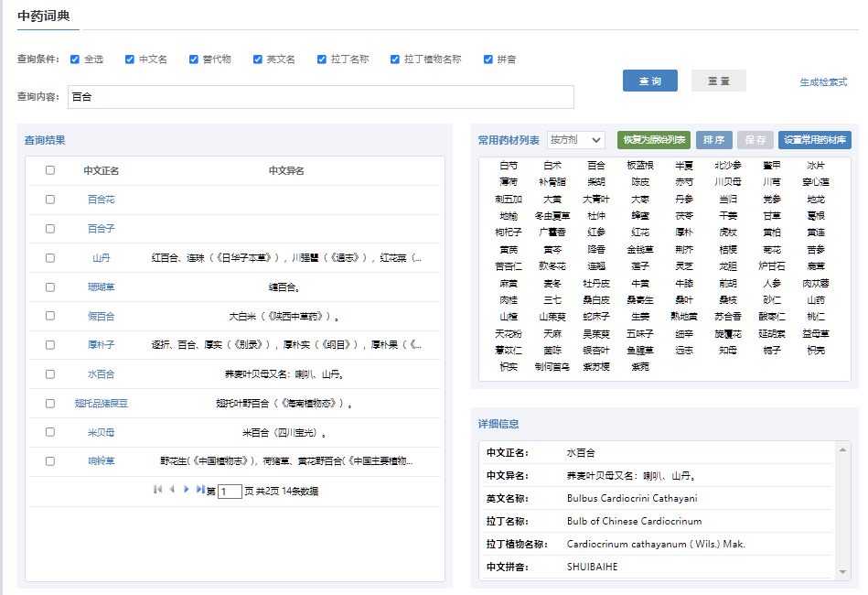Click SHUIBAIHE pinyin value
The height and width of the screenshot is (595, 868).
[x=593, y=567]
